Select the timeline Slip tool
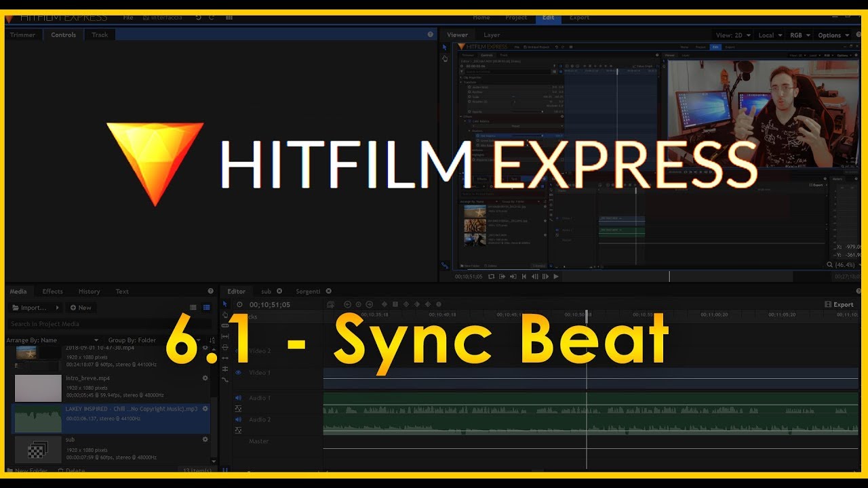The height and width of the screenshot is (488, 868). (x=225, y=337)
